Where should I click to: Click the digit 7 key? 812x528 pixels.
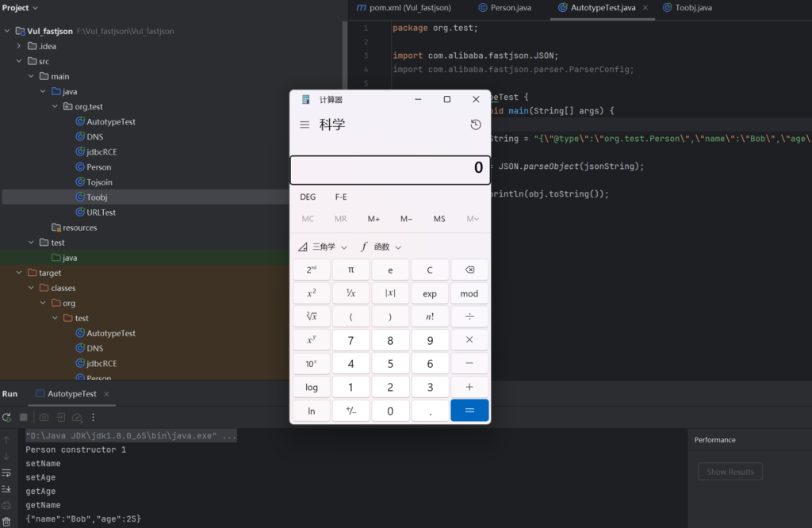point(350,339)
